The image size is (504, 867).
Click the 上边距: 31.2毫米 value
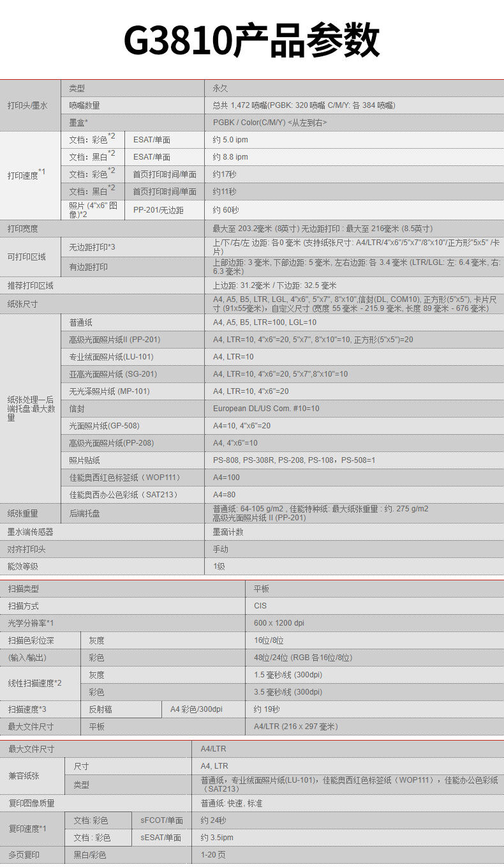click(274, 286)
